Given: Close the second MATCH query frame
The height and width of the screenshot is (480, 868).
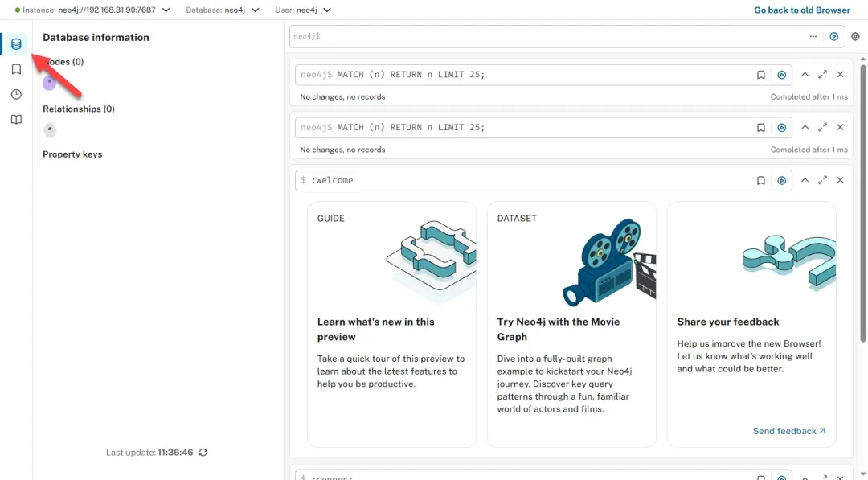Looking at the screenshot, I should click(841, 127).
